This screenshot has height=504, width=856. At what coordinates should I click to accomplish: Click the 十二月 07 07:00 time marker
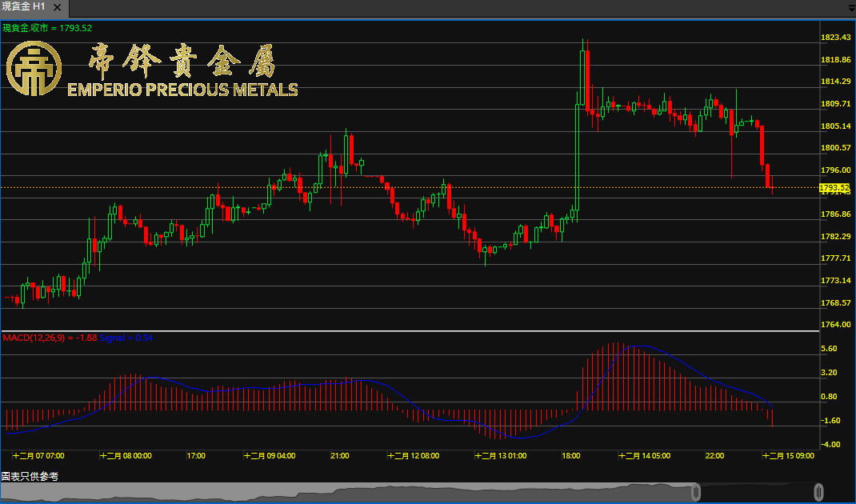40,455
